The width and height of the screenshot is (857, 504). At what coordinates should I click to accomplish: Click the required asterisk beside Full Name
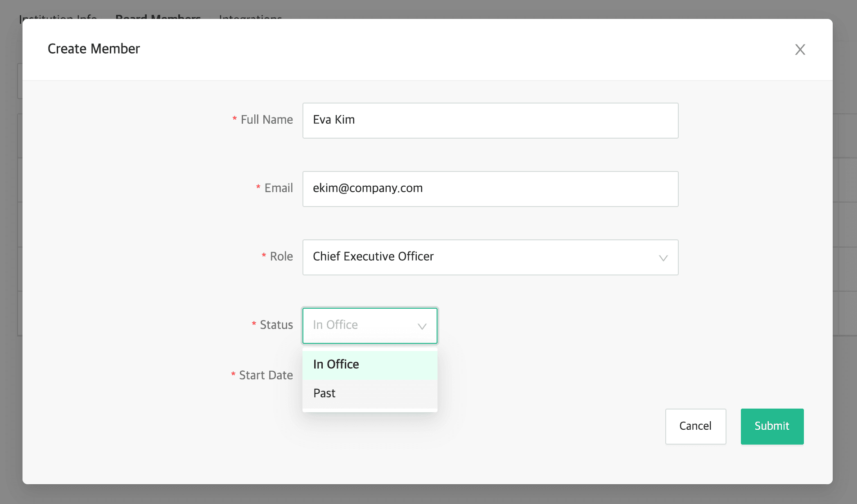[234, 119]
